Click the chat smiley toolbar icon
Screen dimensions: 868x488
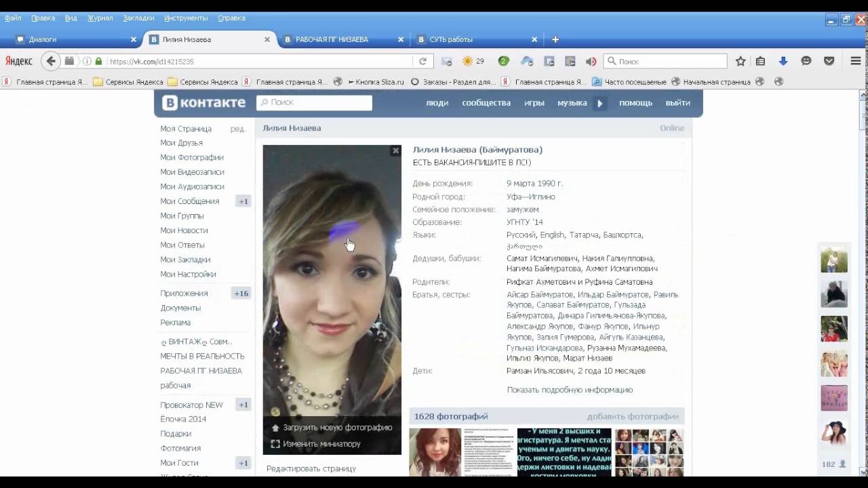806,61
